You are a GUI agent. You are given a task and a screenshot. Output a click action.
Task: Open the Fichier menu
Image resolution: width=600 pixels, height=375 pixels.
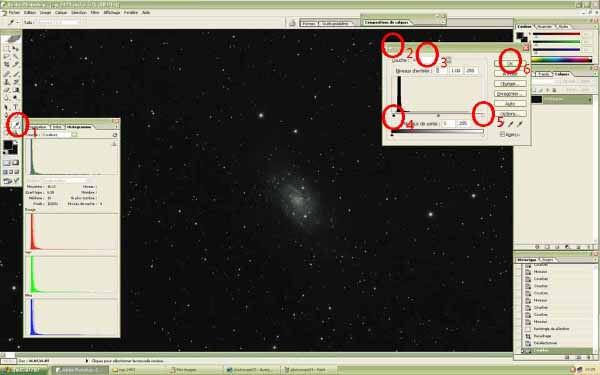pyautogui.click(x=14, y=13)
